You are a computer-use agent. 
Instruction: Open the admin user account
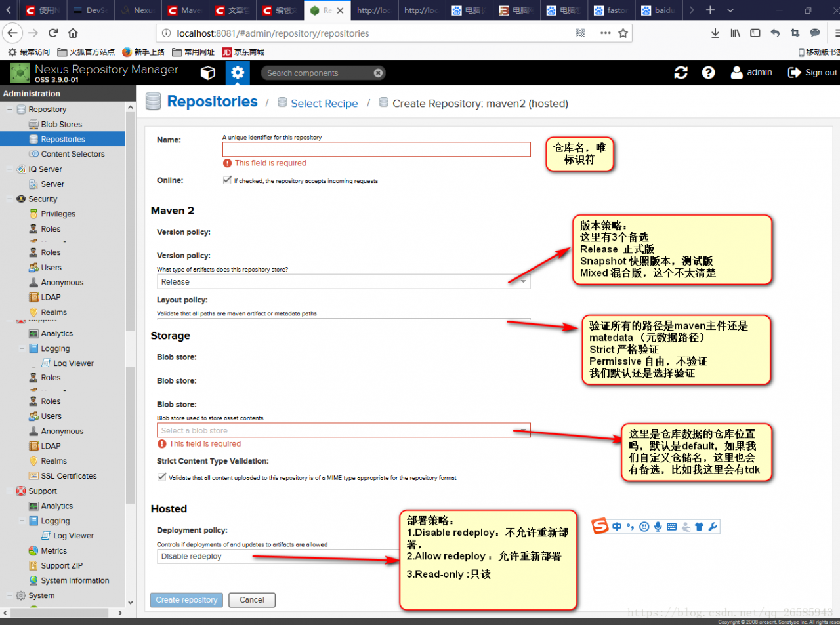pyautogui.click(x=751, y=73)
